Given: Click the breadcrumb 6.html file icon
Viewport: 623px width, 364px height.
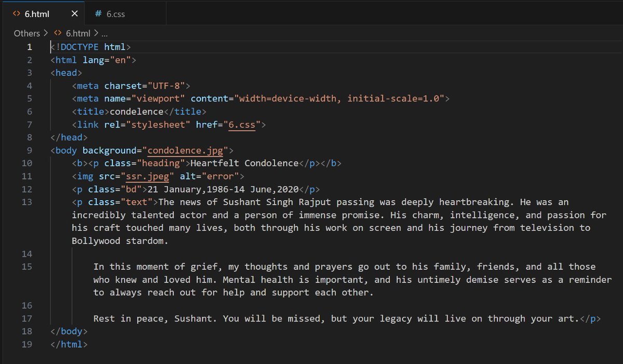Looking at the screenshot, I should pyautogui.click(x=58, y=33).
